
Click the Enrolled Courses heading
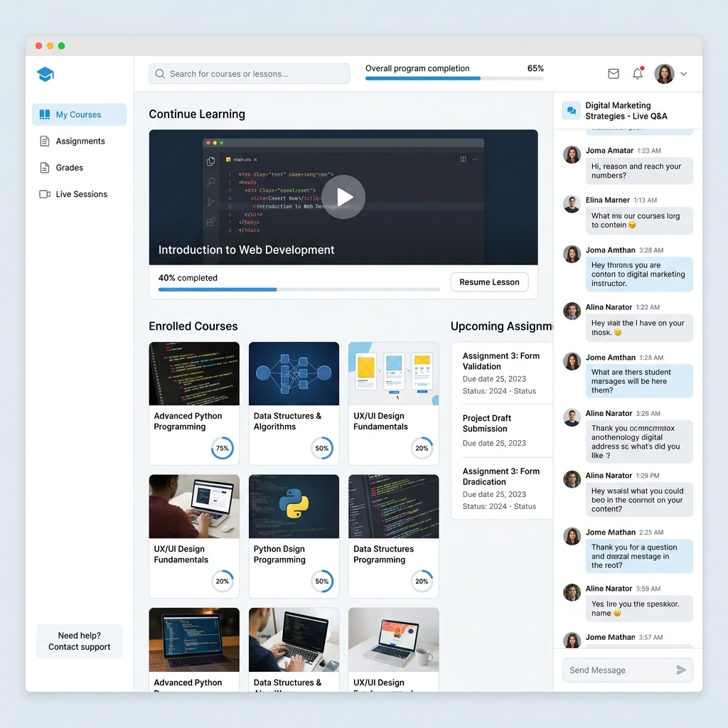coord(193,326)
